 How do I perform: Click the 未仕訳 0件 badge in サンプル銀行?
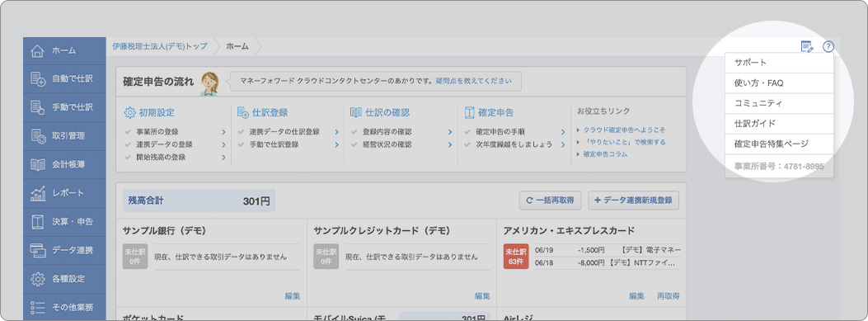click(135, 257)
